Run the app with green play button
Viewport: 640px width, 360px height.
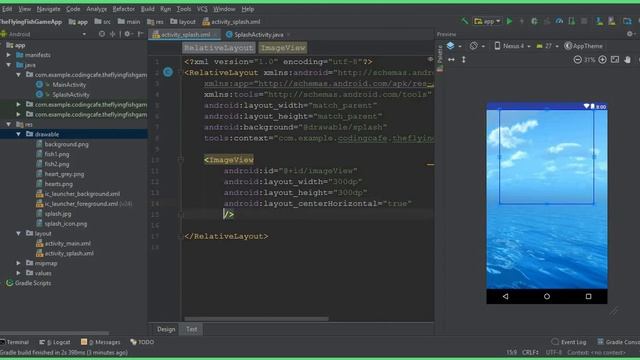(509, 21)
